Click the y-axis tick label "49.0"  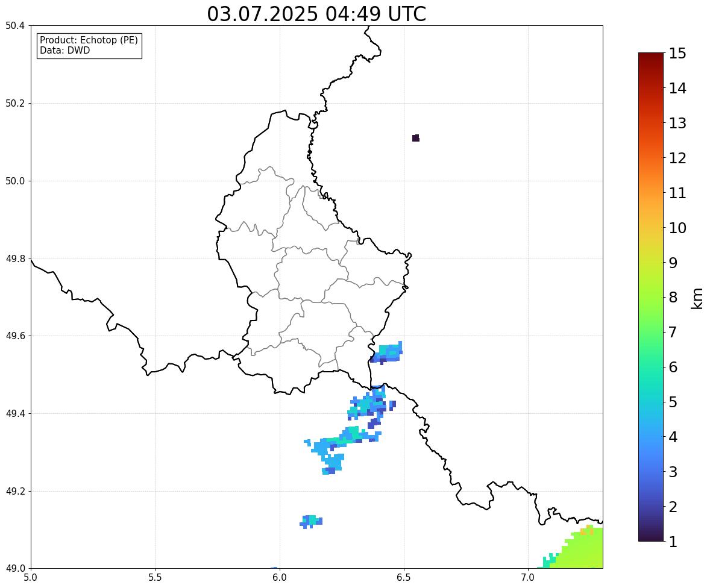[15, 569]
